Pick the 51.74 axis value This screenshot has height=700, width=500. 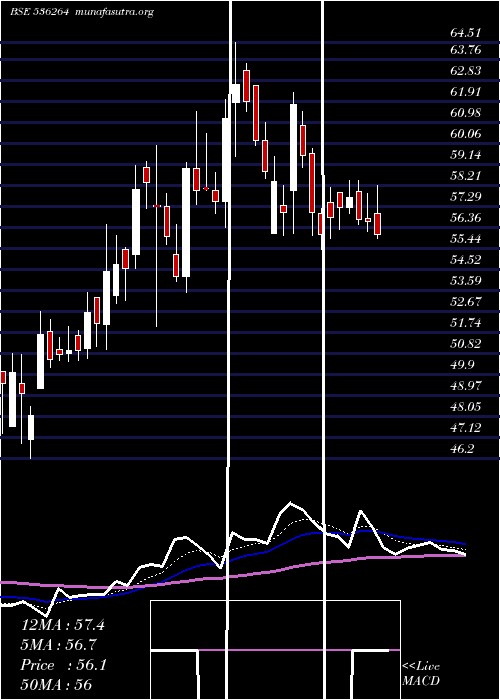[466, 322]
